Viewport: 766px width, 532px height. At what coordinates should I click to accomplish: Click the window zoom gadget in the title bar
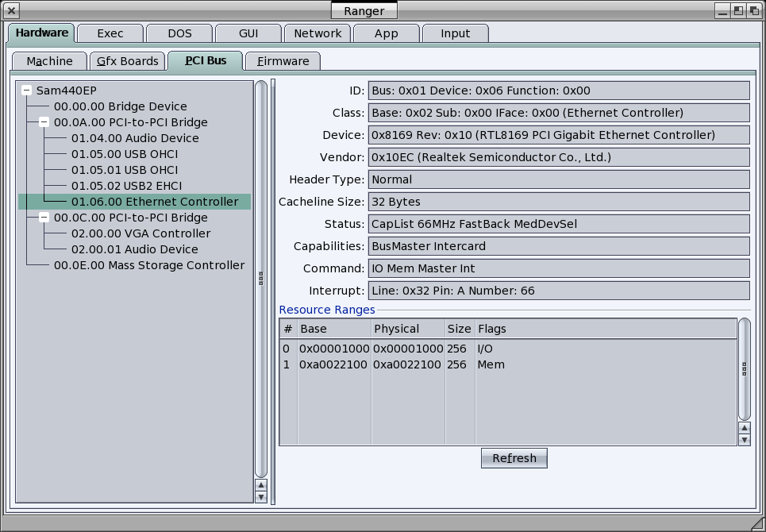738,10
